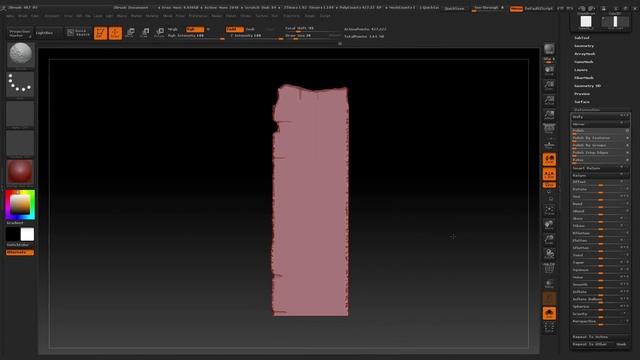Image resolution: width=640 pixels, height=360 pixels.
Task: Expand the Subtool section
Action: click(x=582, y=38)
